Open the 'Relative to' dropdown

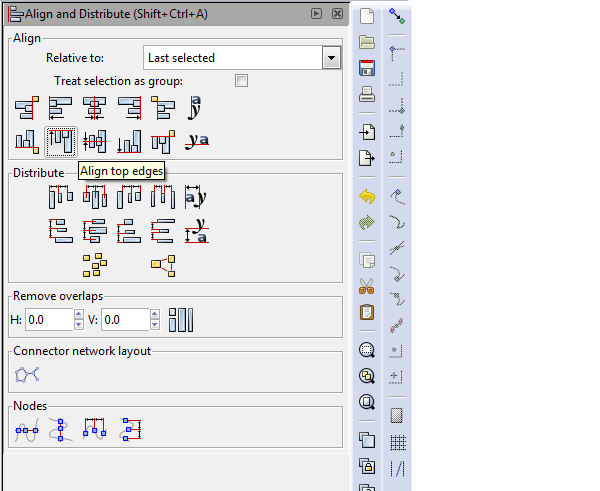tap(332, 58)
